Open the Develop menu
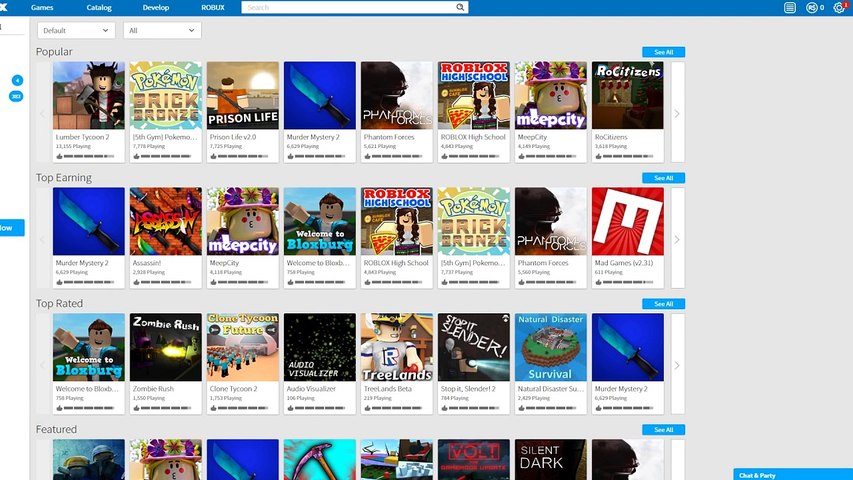 point(156,8)
